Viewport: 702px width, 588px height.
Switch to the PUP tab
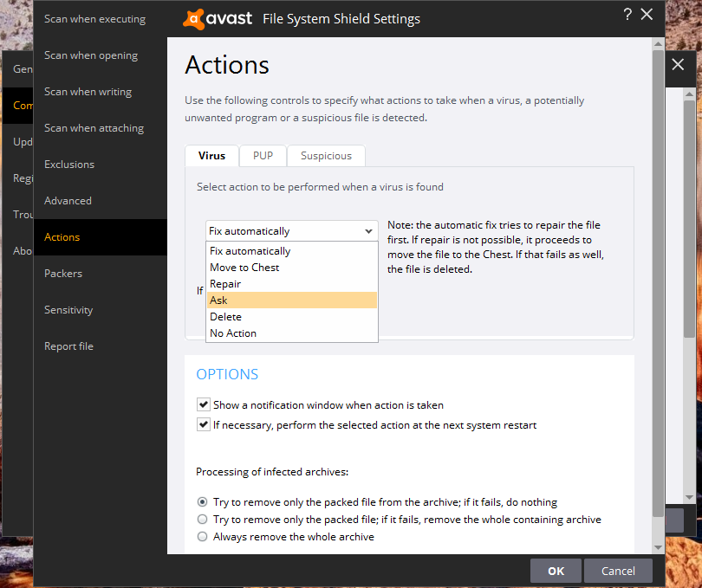(x=263, y=156)
